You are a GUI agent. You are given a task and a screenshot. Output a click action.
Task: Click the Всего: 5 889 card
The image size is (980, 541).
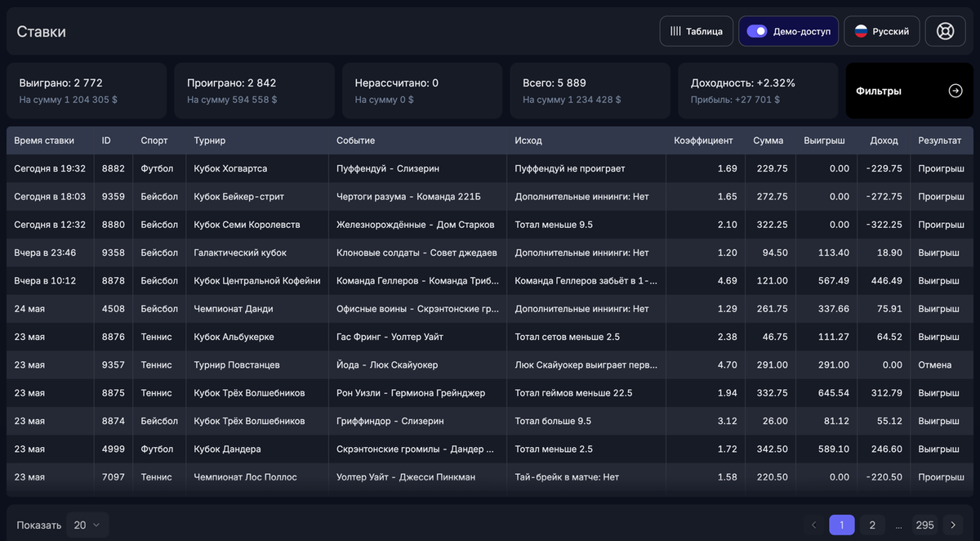[590, 91]
